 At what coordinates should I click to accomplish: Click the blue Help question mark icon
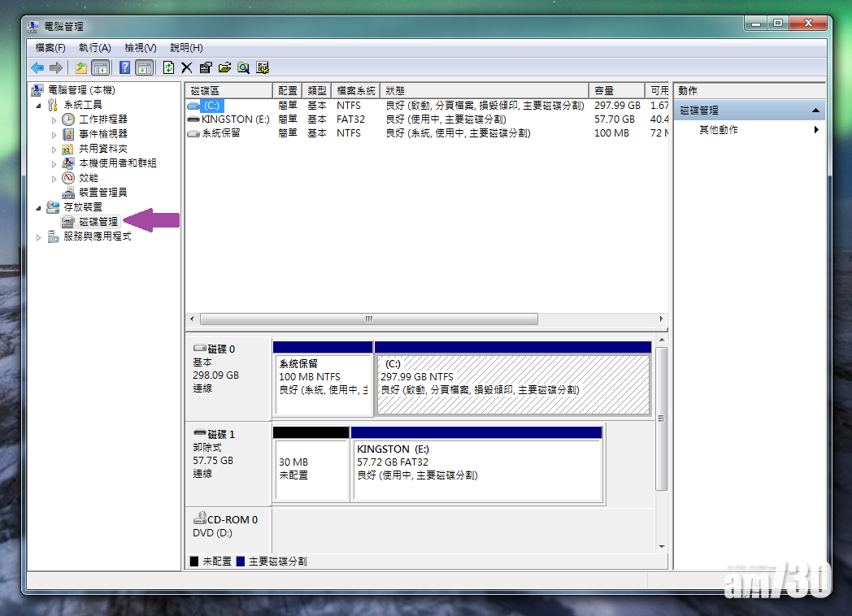tap(125, 68)
